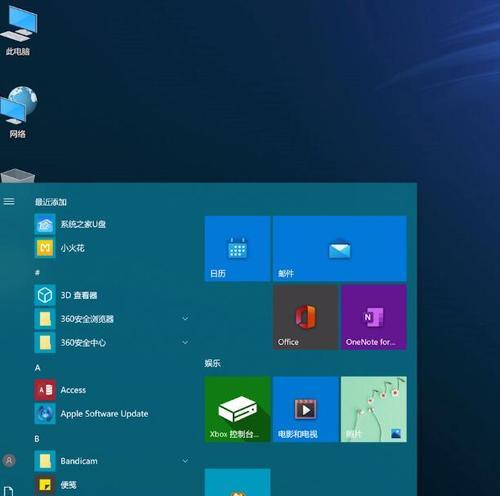Open the 邮件 mail tile
This screenshot has height=496, width=500.
point(340,249)
